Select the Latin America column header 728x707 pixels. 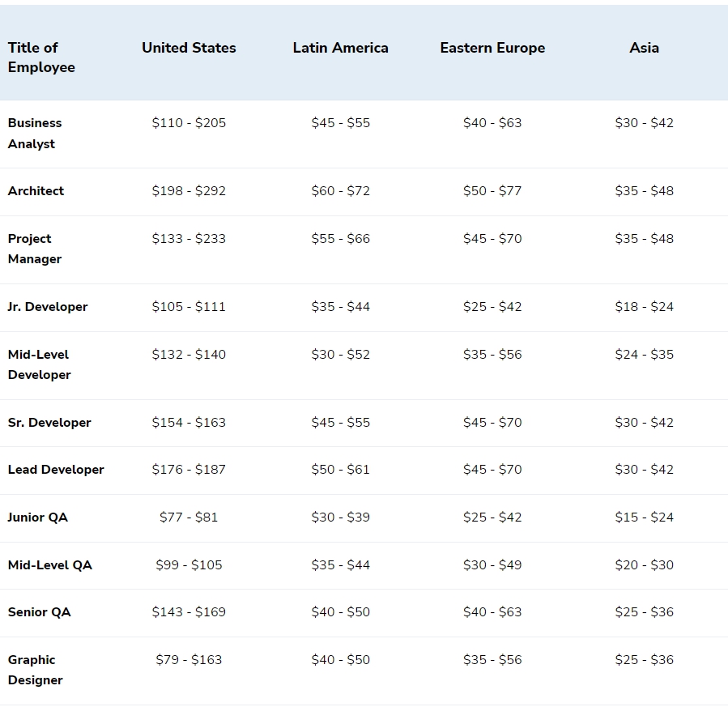point(340,48)
